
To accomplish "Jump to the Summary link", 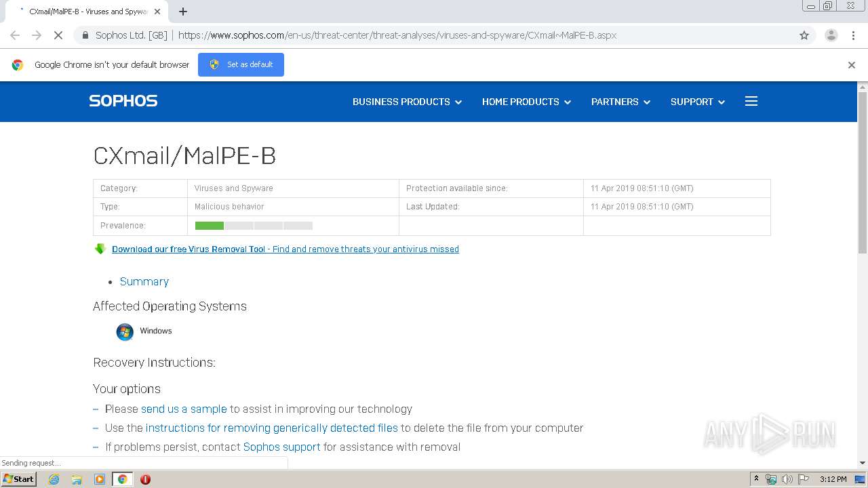I will [144, 281].
